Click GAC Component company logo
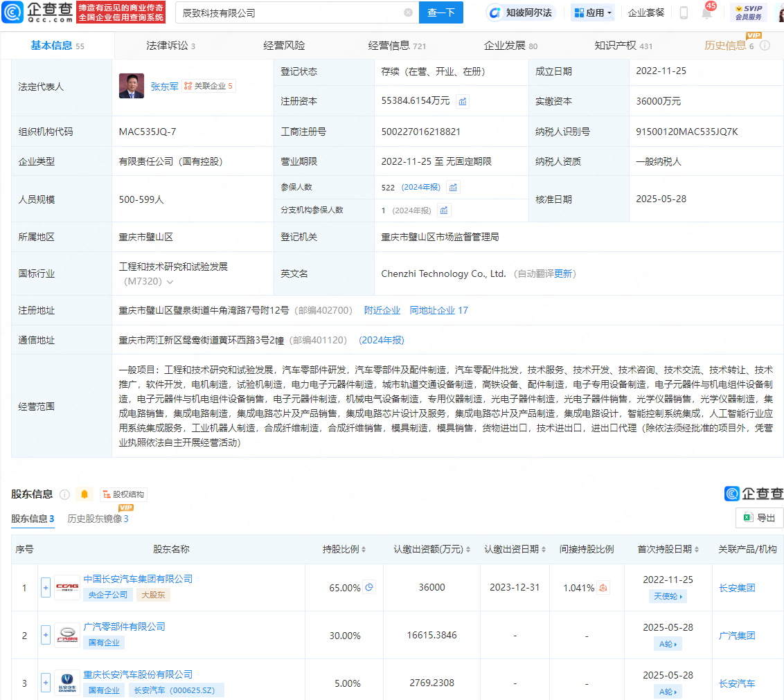 click(x=67, y=636)
